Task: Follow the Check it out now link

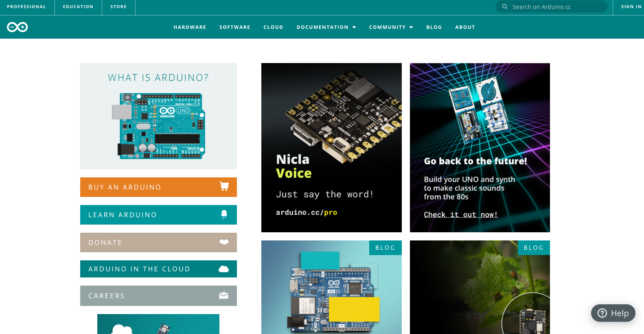Action: click(460, 214)
